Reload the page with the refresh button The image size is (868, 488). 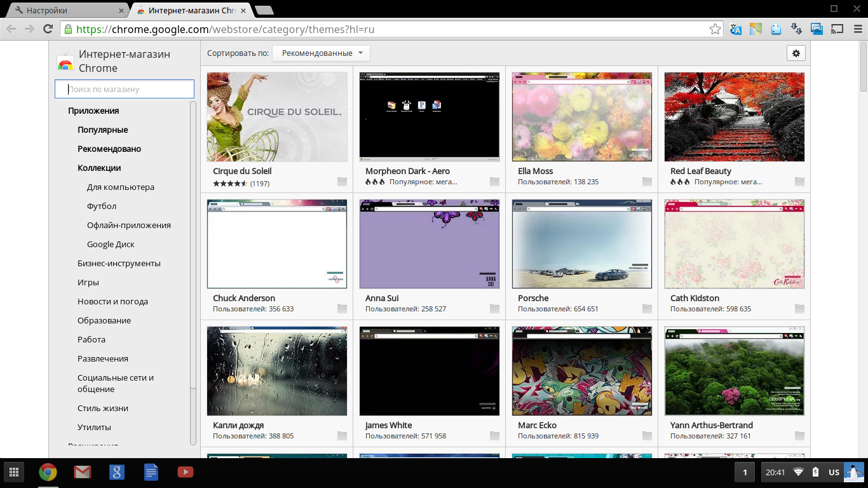(48, 29)
